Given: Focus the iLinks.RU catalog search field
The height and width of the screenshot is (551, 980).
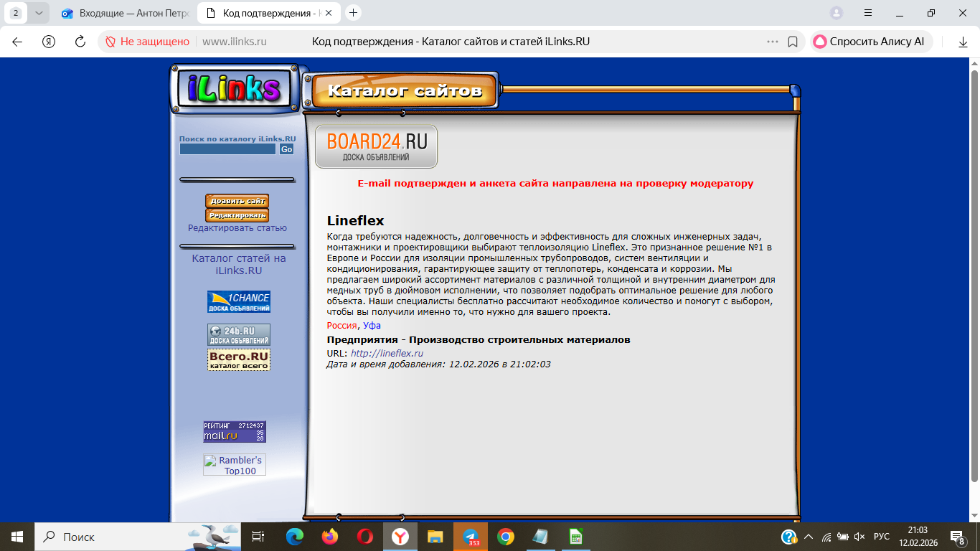Looking at the screenshot, I should coord(227,149).
